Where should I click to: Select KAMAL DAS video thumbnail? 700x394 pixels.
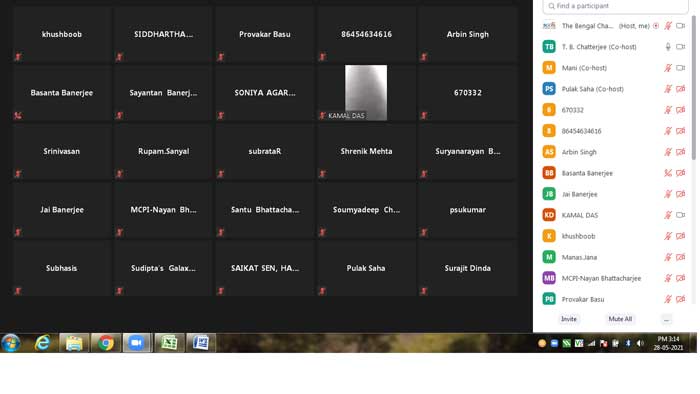366,93
